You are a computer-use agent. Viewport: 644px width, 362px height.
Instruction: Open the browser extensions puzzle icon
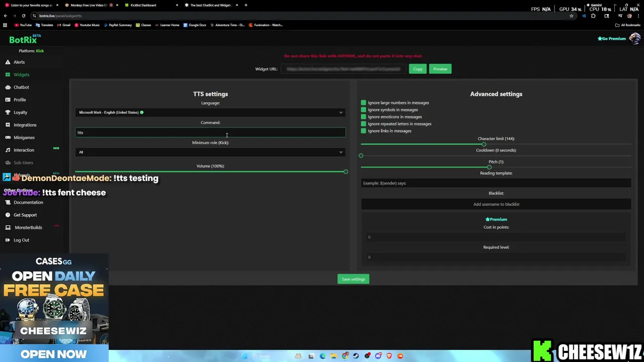(x=593, y=16)
